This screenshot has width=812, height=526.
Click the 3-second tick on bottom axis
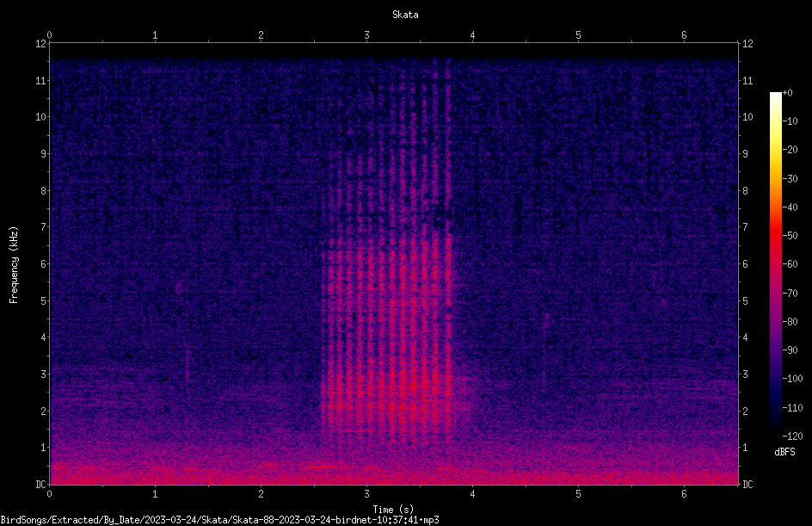pos(366,494)
